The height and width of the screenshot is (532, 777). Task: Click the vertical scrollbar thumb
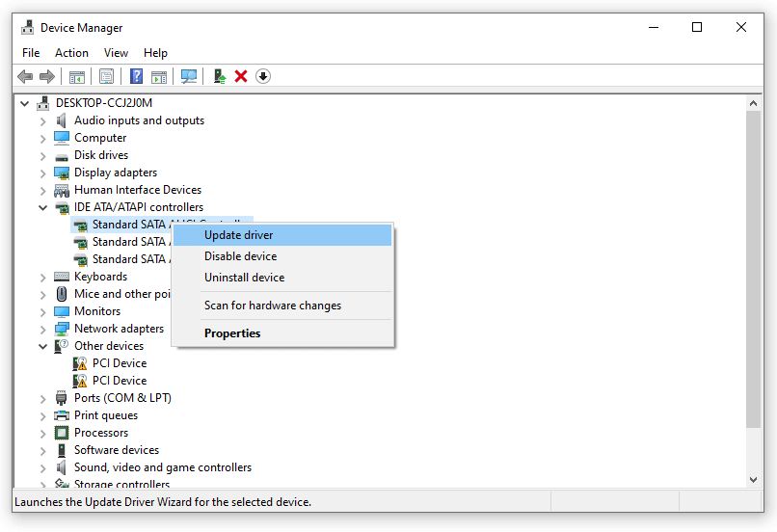[x=753, y=269]
